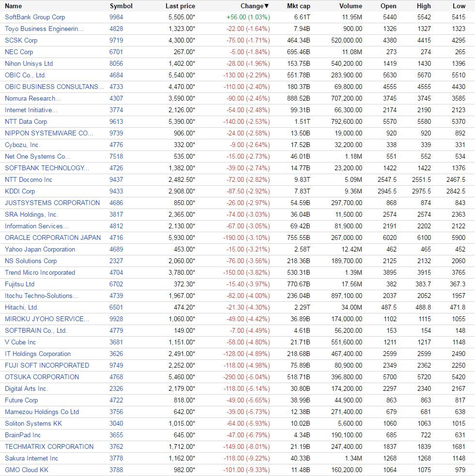Viewport: 475px width, 476px height.
Task: Open the KDDI Corp link
Action: [20, 191]
